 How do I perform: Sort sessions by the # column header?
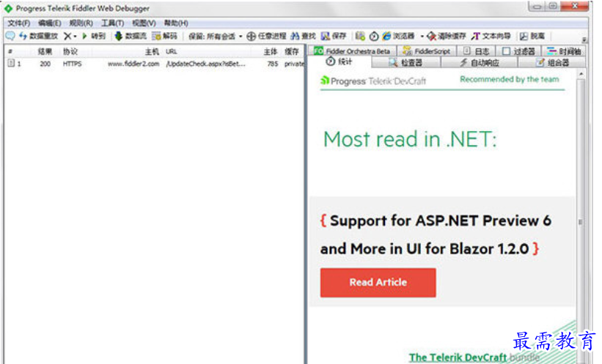point(10,52)
